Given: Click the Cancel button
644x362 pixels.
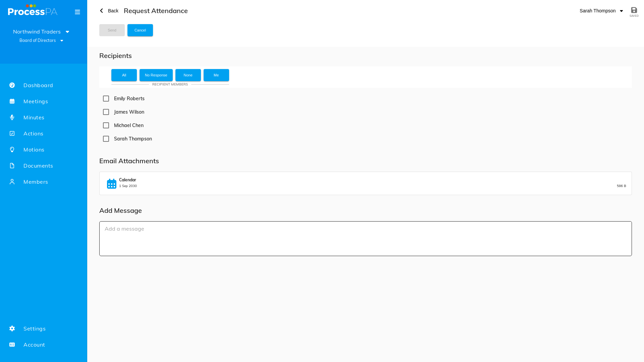Looking at the screenshot, I should [x=140, y=30].
